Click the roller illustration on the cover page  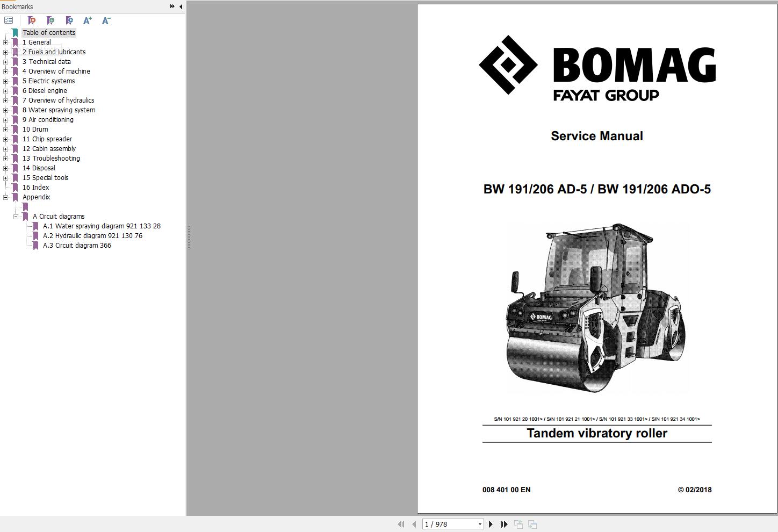coord(597,308)
